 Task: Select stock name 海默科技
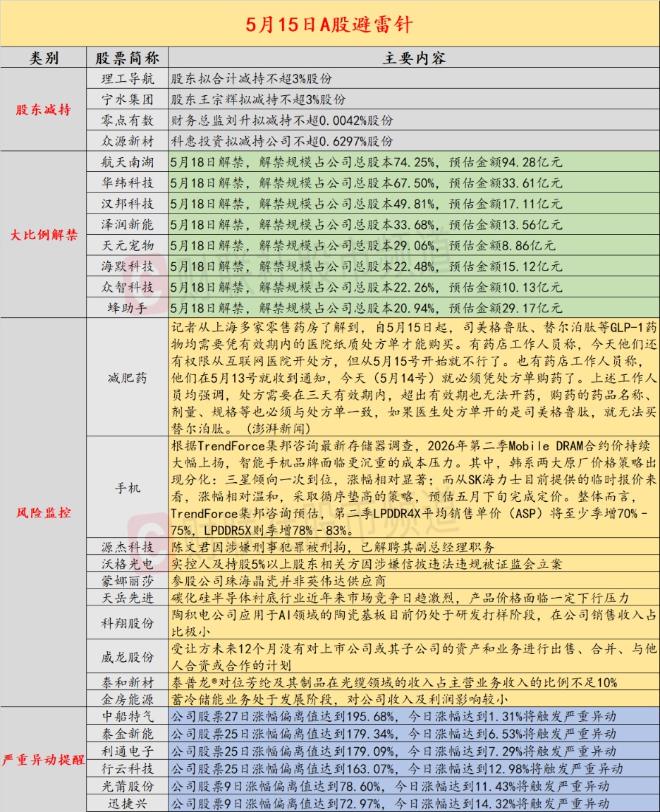click(128, 266)
